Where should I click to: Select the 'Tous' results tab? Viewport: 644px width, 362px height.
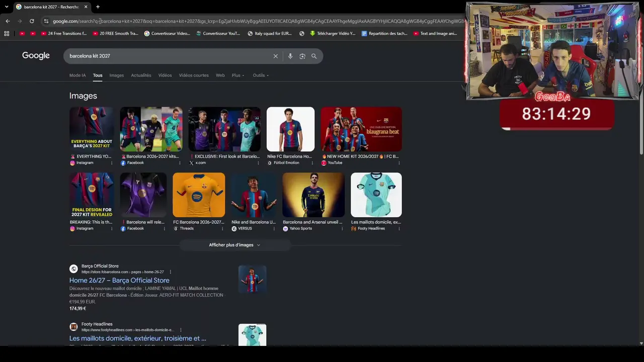click(98, 75)
